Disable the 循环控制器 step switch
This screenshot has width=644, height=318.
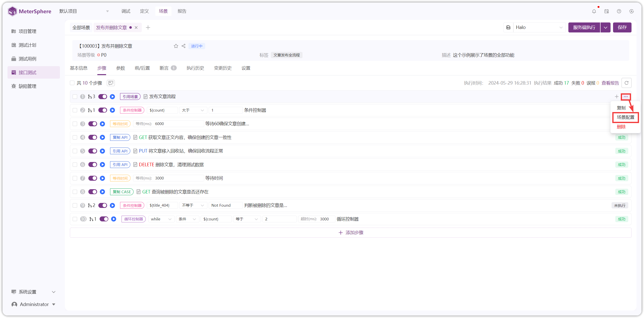click(x=104, y=219)
